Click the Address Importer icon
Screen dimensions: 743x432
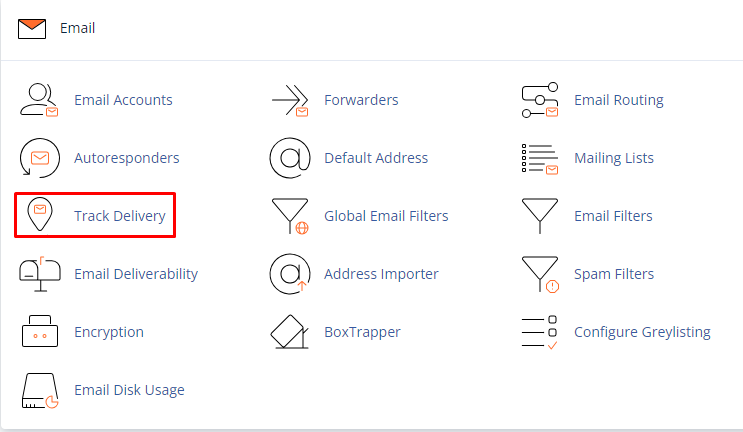coord(290,274)
